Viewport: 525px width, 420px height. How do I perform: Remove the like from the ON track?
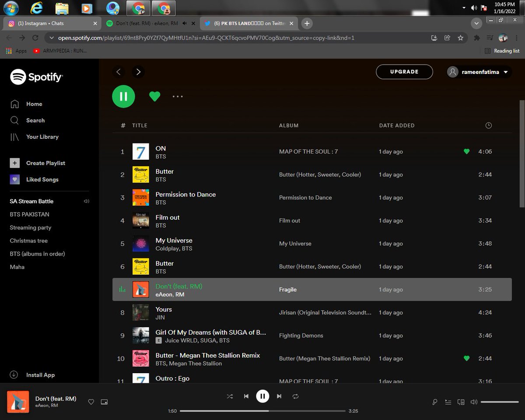tap(466, 152)
